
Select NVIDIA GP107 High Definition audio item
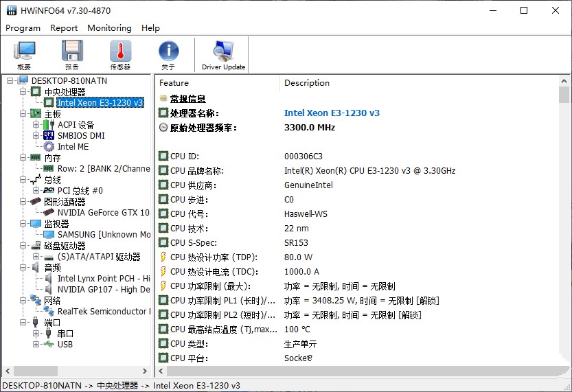104,289
